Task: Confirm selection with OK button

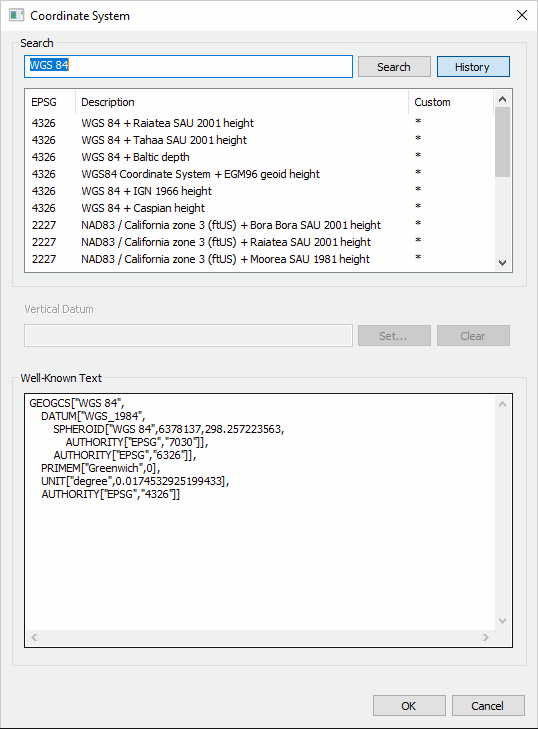Action: (x=409, y=706)
